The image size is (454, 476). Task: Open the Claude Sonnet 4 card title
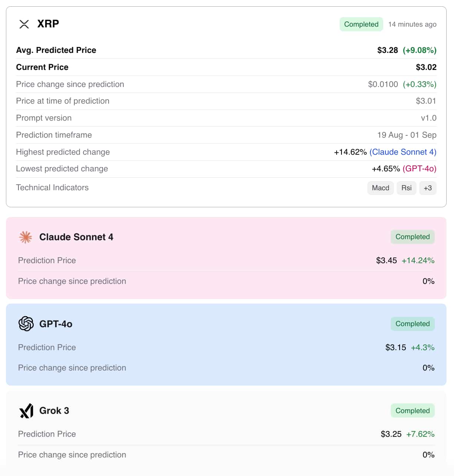[76, 237]
